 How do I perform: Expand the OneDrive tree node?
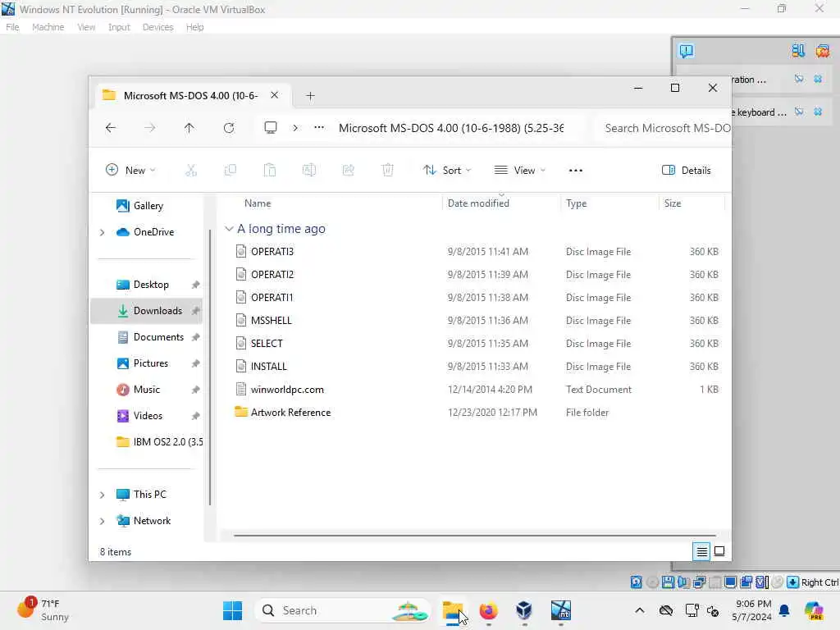[x=102, y=232]
